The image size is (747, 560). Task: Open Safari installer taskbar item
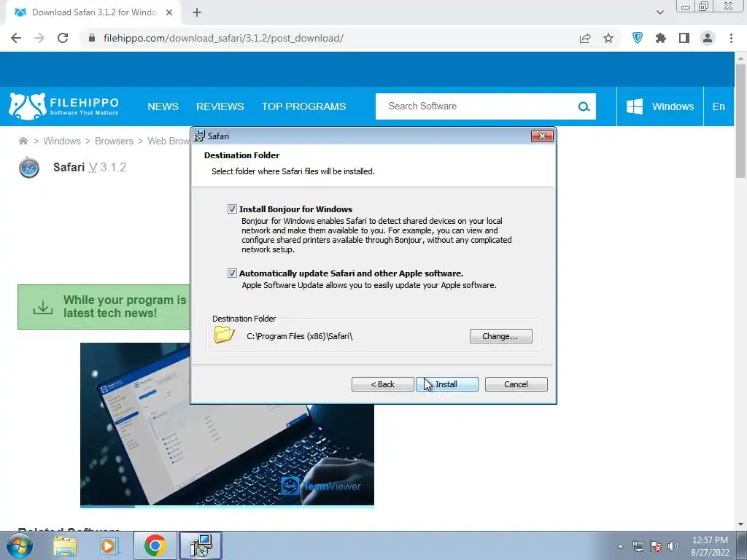[200, 545]
